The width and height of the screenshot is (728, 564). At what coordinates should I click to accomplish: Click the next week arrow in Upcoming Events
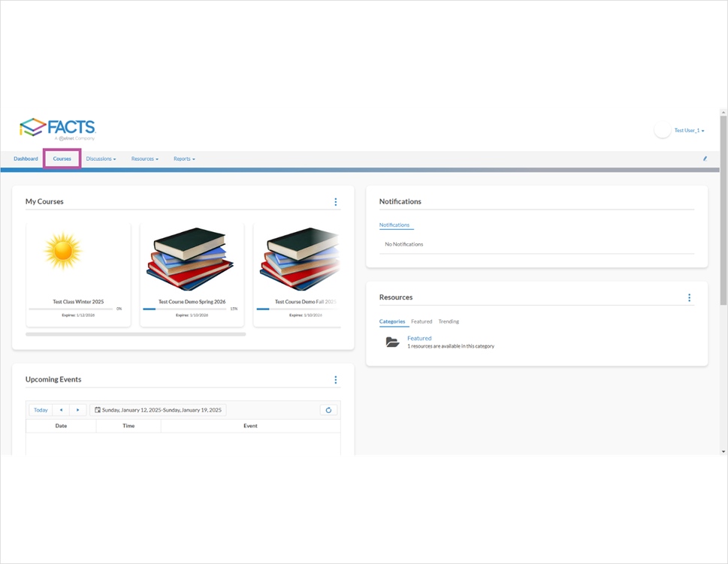click(x=78, y=410)
